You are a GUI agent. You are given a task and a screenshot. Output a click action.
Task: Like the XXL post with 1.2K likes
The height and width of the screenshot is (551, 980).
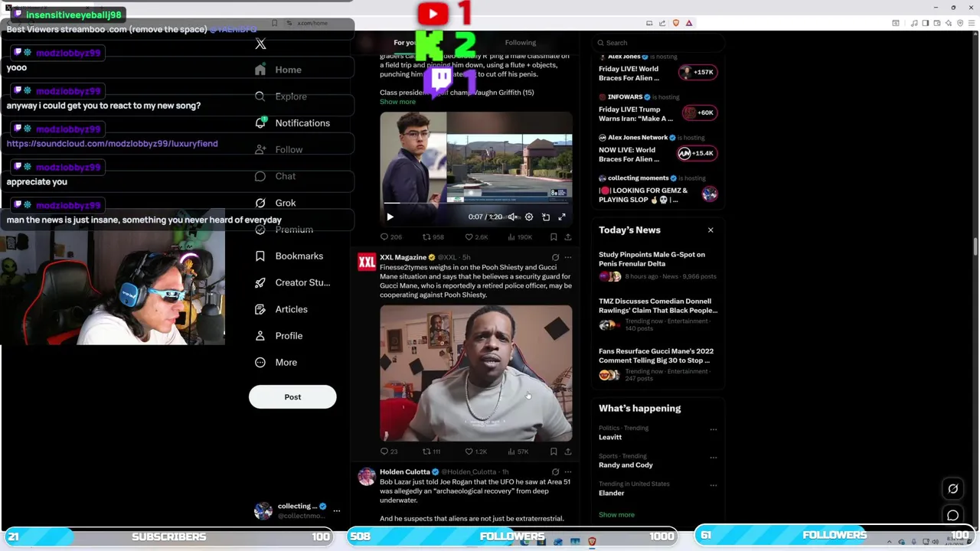476,452
